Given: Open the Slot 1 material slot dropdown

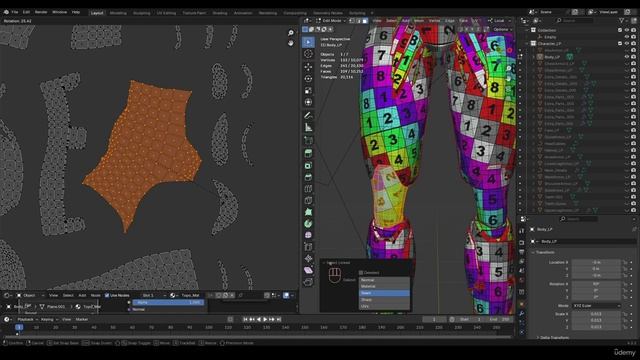Looking at the screenshot, I should (x=153, y=295).
